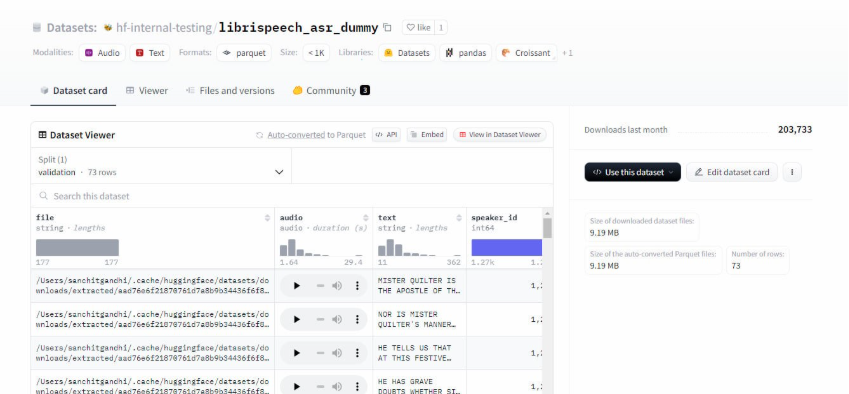Select text cell MISTER QUILTER IS THE APOSTLE

coord(419,286)
